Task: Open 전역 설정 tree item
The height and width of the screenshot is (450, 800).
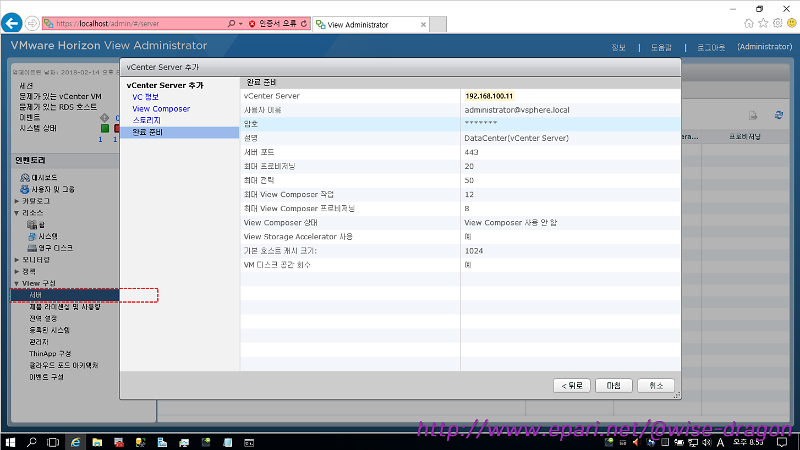Action: [x=43, y=318]
